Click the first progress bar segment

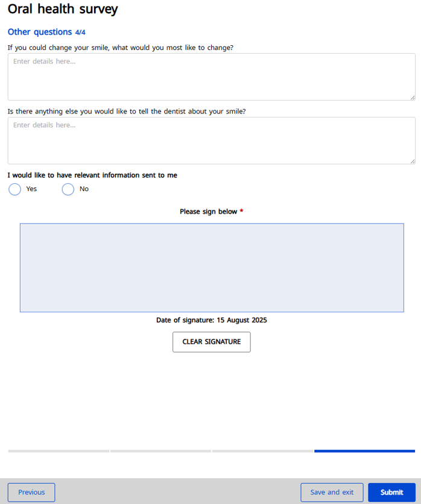click(59, 451)
